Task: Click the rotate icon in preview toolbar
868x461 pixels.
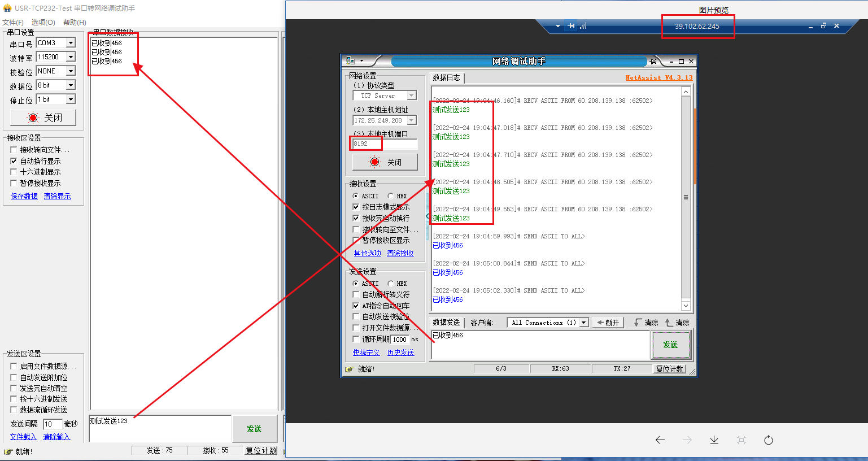Action: click(x=768, y=440)
